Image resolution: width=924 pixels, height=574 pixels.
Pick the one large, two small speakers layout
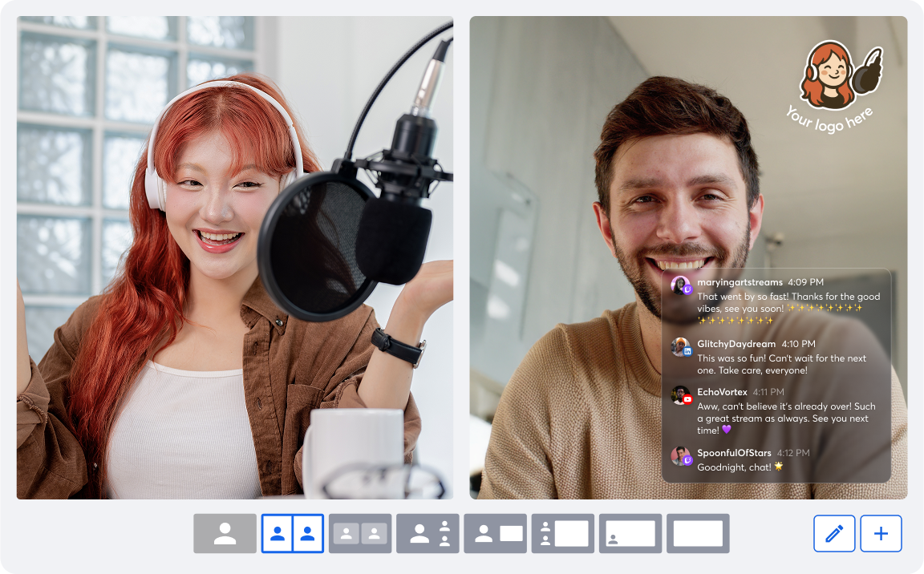click(x=428, y=534)
